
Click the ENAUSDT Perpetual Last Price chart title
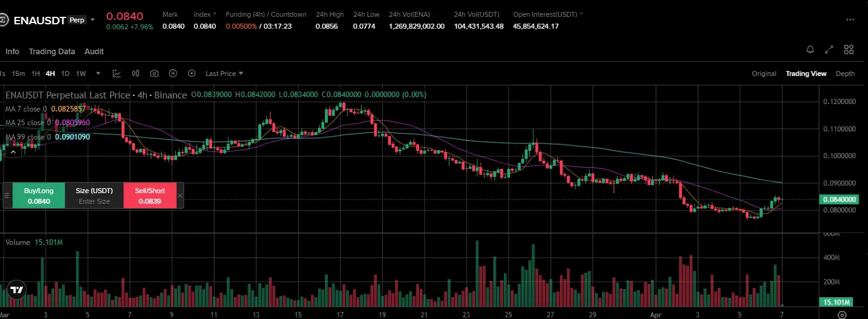pos(96,95)
